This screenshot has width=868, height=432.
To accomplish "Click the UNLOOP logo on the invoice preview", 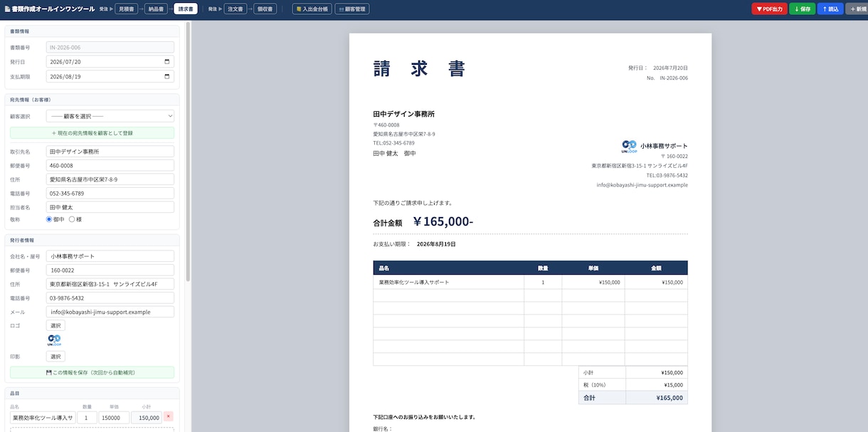I will [629, 147].
